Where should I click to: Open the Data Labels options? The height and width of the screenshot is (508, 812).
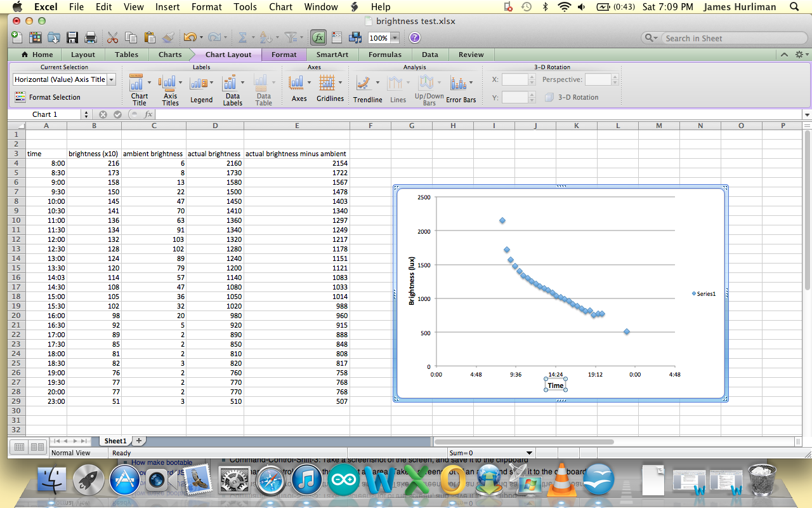pyautogui.click(x=233, y=90)
